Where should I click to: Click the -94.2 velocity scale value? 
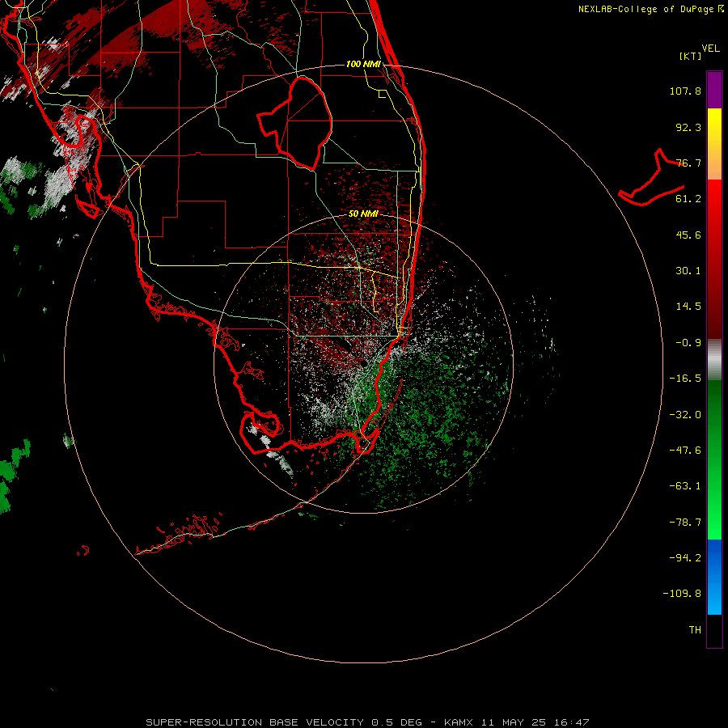pos(685,558)
